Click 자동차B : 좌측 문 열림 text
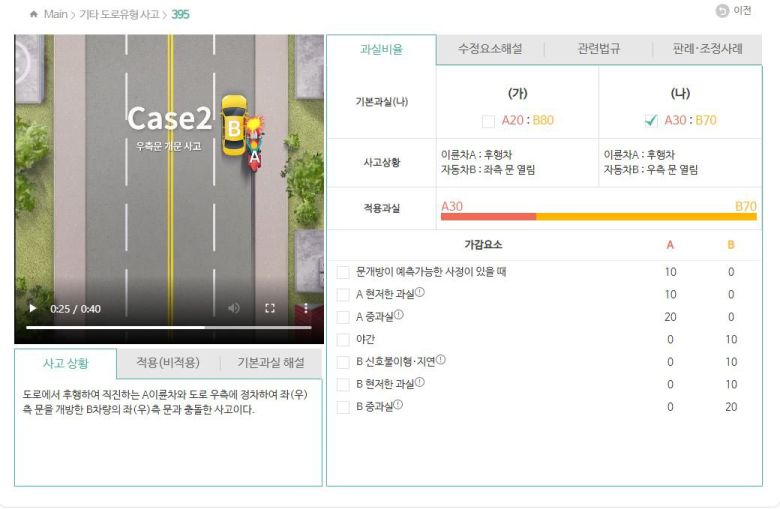780x509 pixels. [x=488, y=170]
